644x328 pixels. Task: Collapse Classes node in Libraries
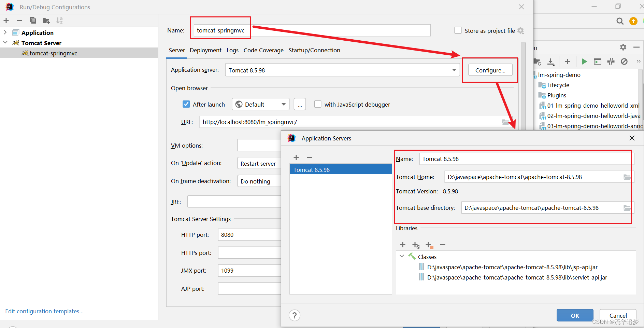(402, 256)
